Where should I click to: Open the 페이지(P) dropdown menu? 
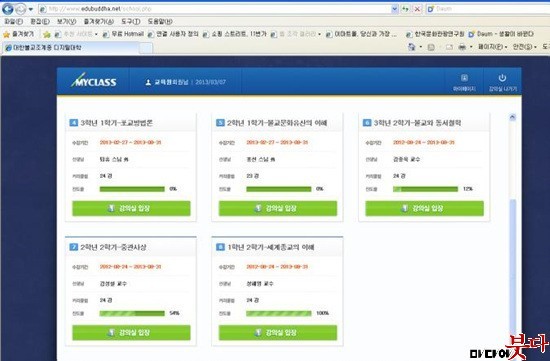492,47
